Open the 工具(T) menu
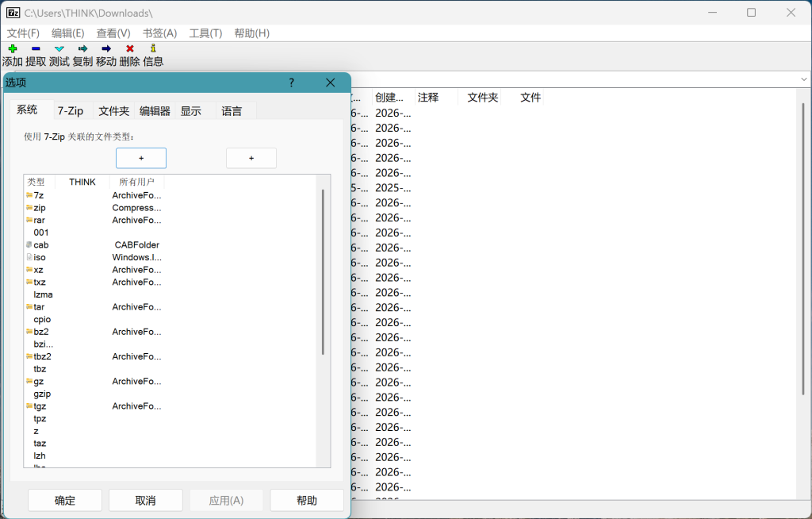 click(x=205, y=33)
